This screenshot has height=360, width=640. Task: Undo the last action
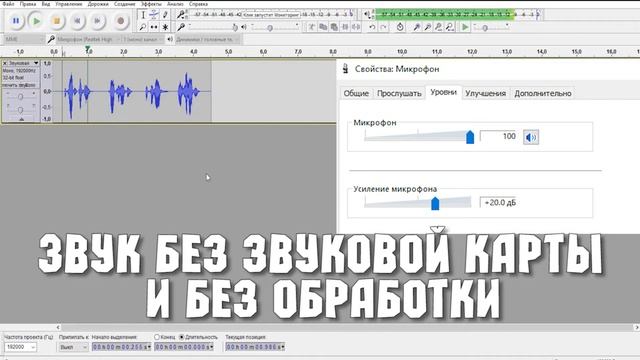coord(372,27)
